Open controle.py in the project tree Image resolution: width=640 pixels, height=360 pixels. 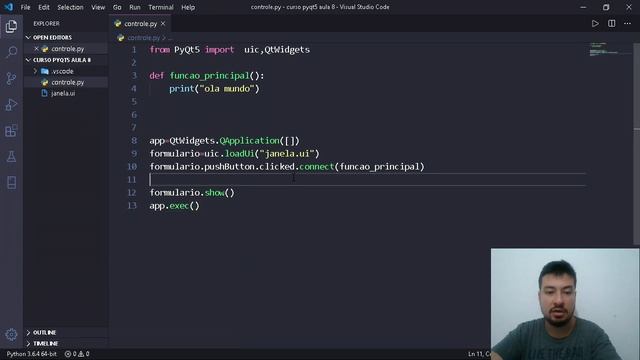click(x=67, y=82)
